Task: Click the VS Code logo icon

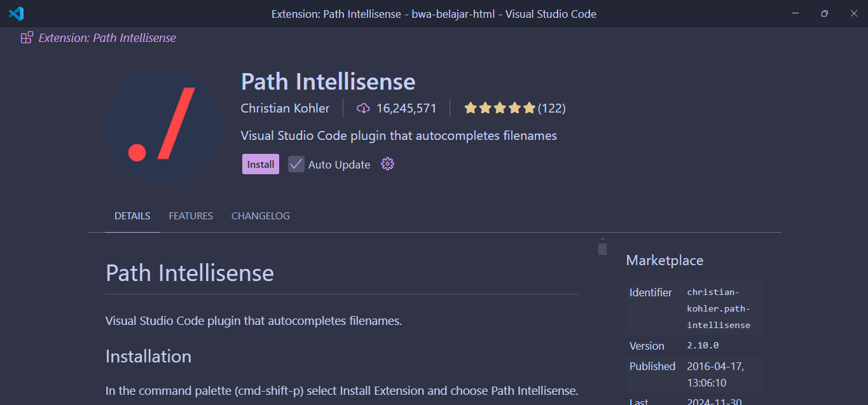Action: (x=17, y=13)
